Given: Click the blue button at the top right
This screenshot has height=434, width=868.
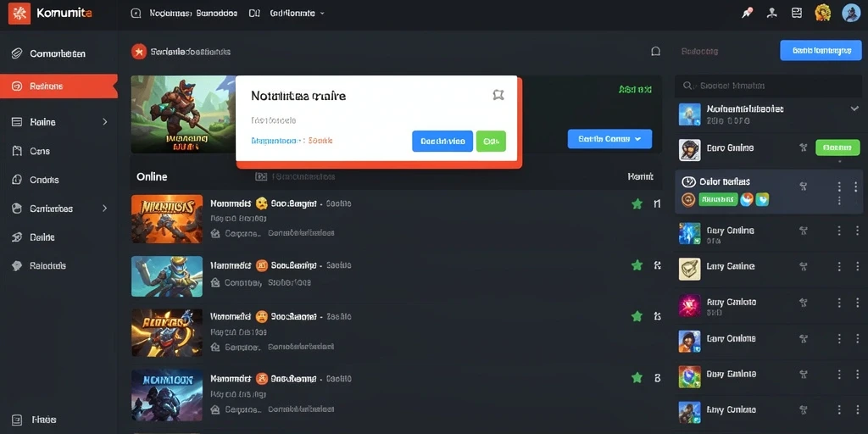Looking at the screenshot, I should point(821,50).
